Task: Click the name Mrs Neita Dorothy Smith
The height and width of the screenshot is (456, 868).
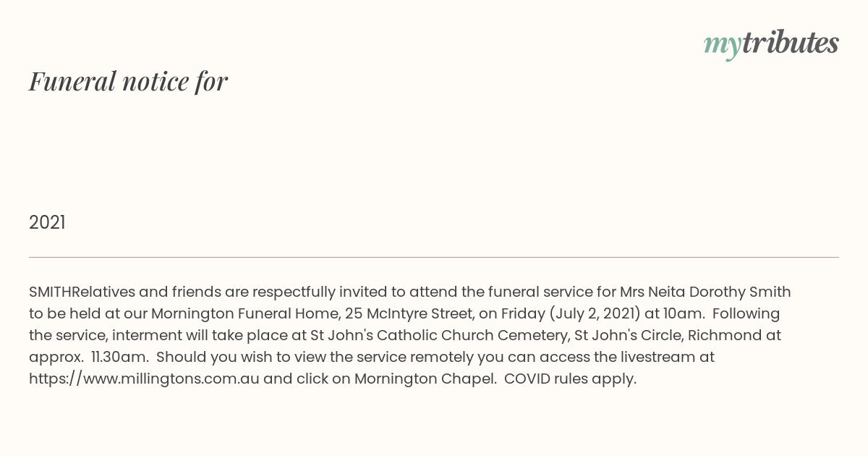Action: point(705,292)
